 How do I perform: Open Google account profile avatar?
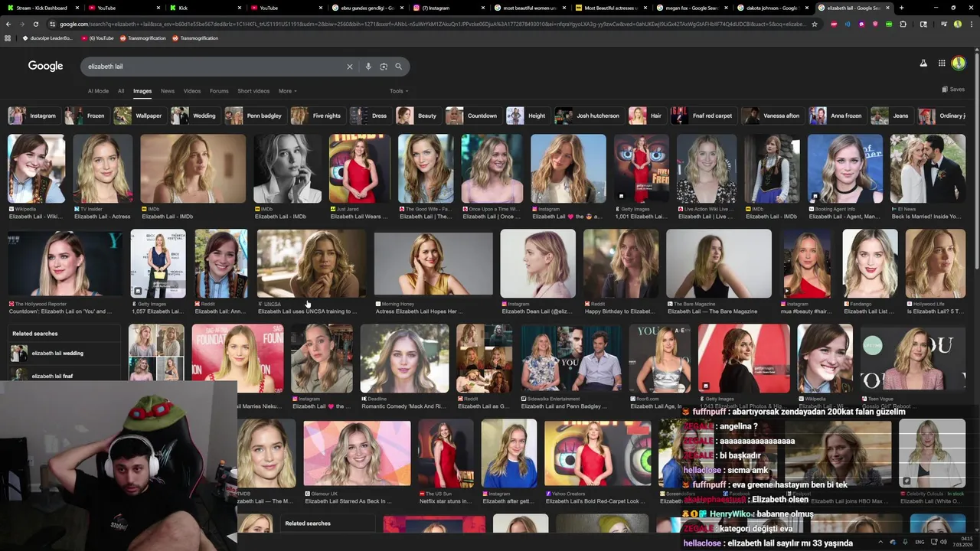pos(959,64)
